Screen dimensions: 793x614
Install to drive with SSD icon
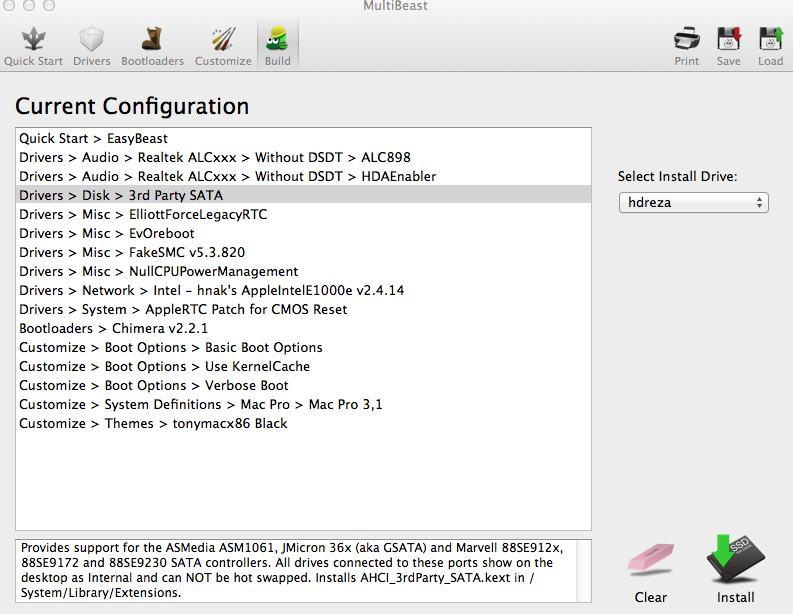click(x=735, y=569)
